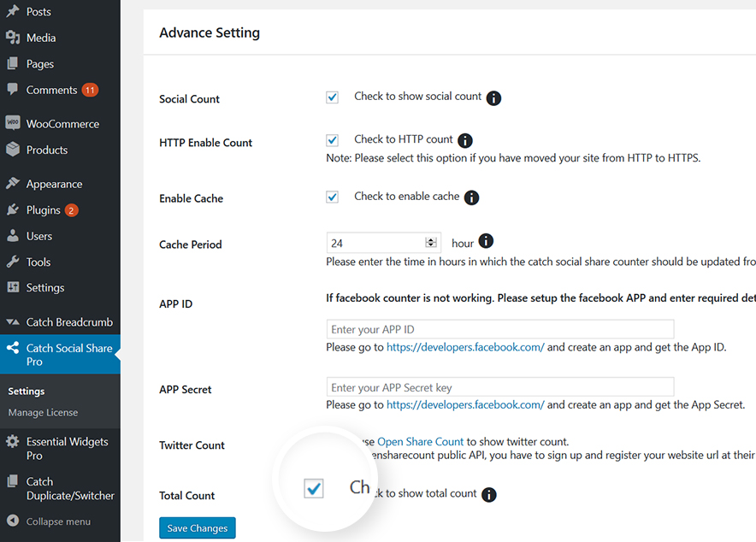
Task: Click the Catch Duplicate/Switcher icon
Action: pos(13,481)
